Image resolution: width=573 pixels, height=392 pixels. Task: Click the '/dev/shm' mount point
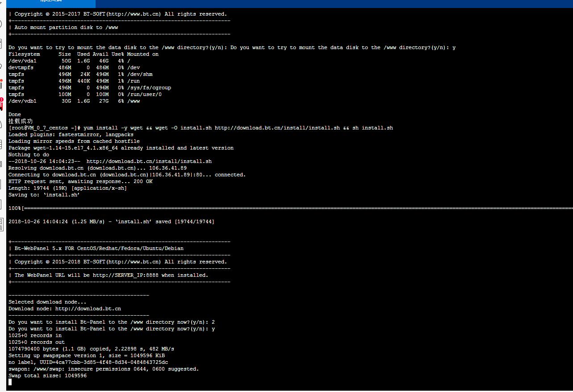pos(140,74)
